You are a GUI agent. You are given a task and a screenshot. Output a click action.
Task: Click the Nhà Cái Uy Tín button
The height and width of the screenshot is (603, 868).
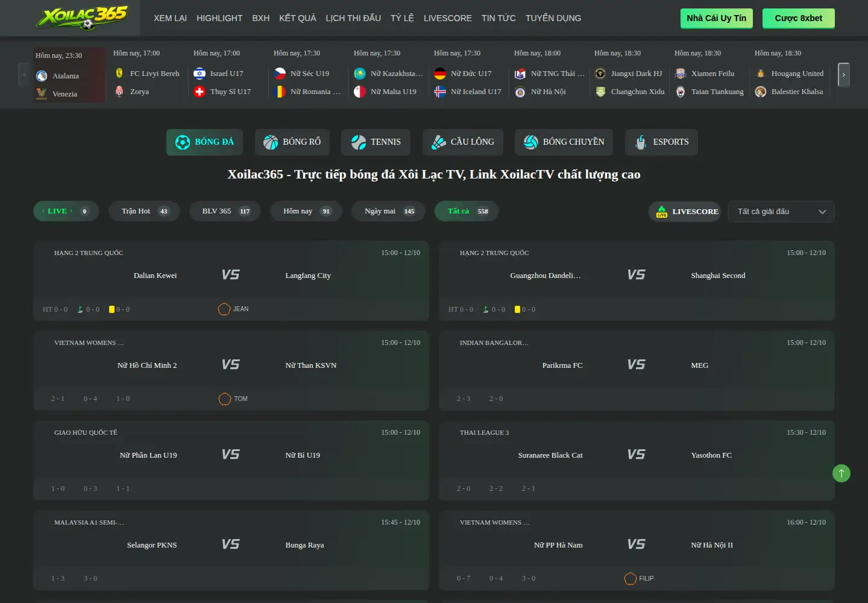[716, 18]
